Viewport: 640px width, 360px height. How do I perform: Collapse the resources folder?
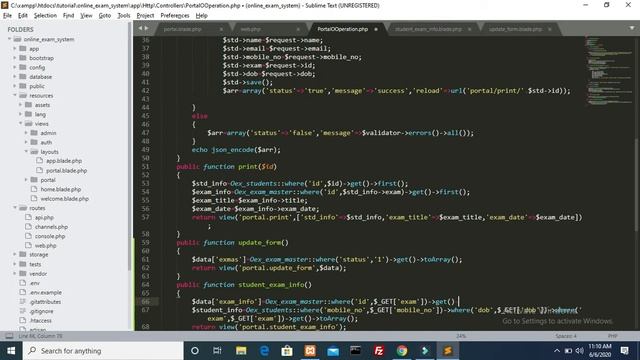click(x=15, y=96)
